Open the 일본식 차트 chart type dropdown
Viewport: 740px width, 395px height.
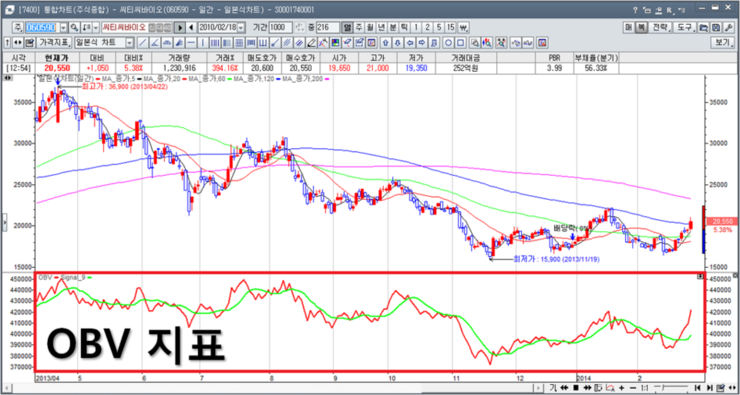point(129,43)
